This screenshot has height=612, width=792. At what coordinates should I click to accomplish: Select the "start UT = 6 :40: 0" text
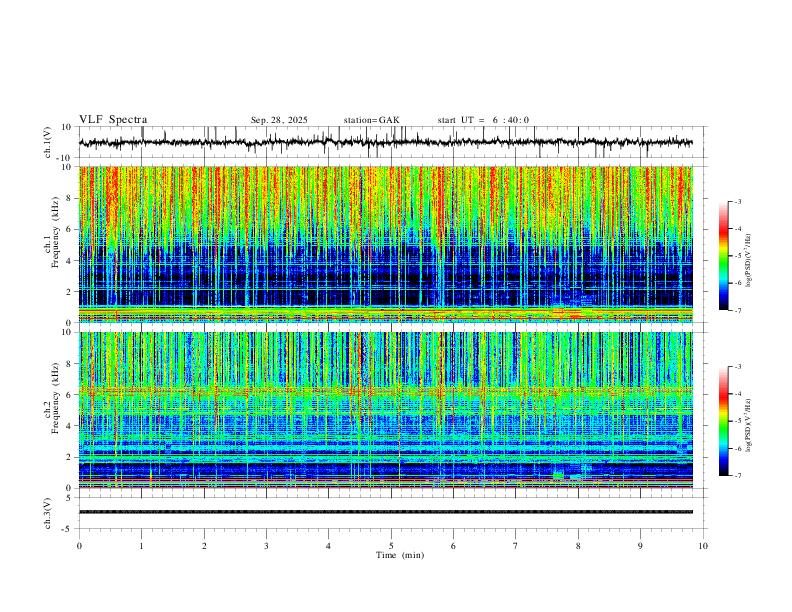(x=483, y=120)
